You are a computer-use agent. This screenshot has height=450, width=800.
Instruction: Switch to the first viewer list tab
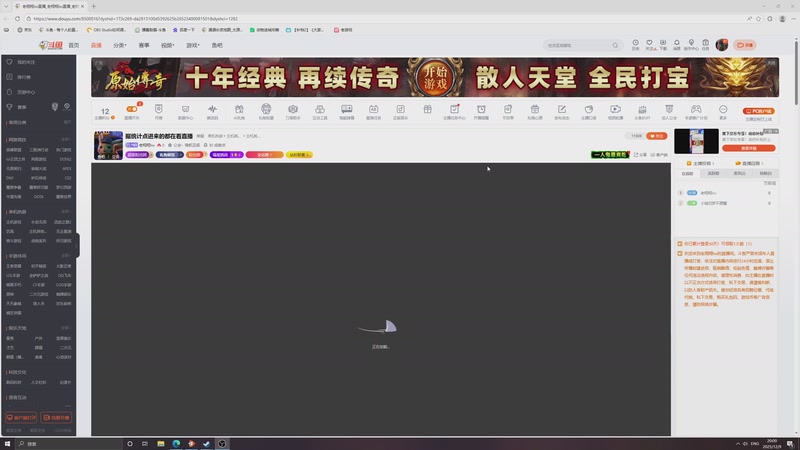coord(687,173)
